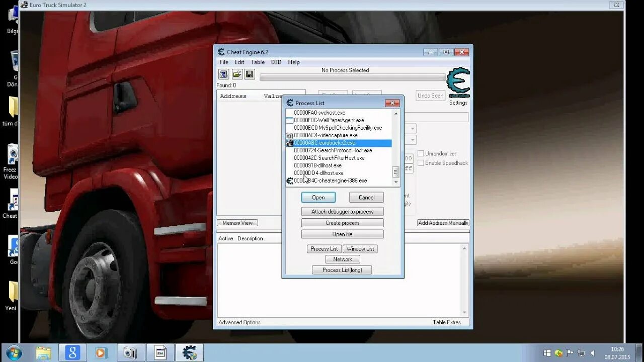The image size is (644, 362).
Task: Click the save floppy disk icon
Action: coord(250,74)
